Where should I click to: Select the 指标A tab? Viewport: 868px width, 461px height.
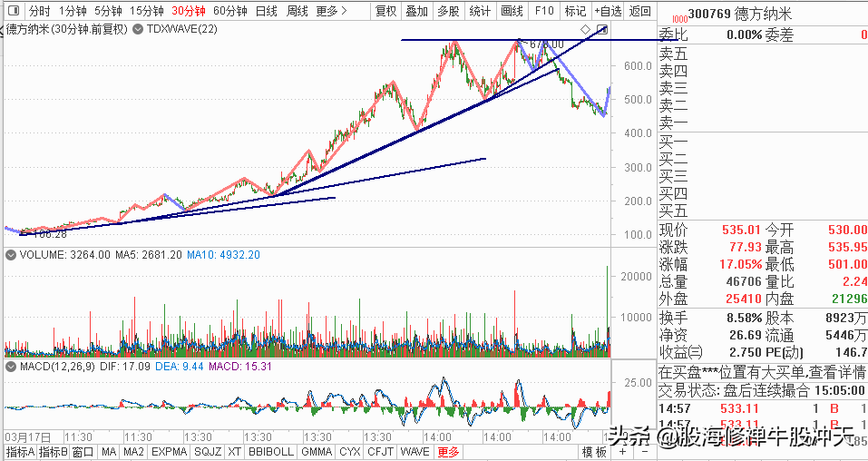point(21,452)
